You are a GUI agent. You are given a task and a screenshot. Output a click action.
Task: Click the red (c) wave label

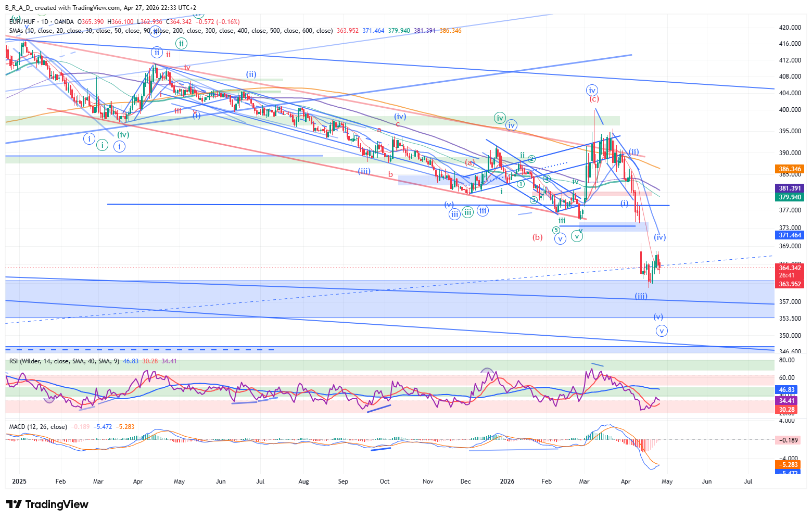[594, 99]
